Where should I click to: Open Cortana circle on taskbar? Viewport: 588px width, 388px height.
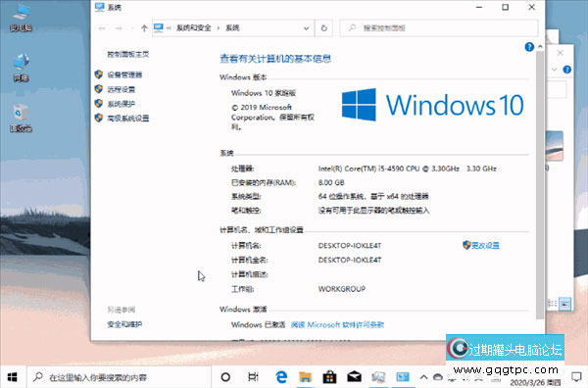[x=225, y=377]
